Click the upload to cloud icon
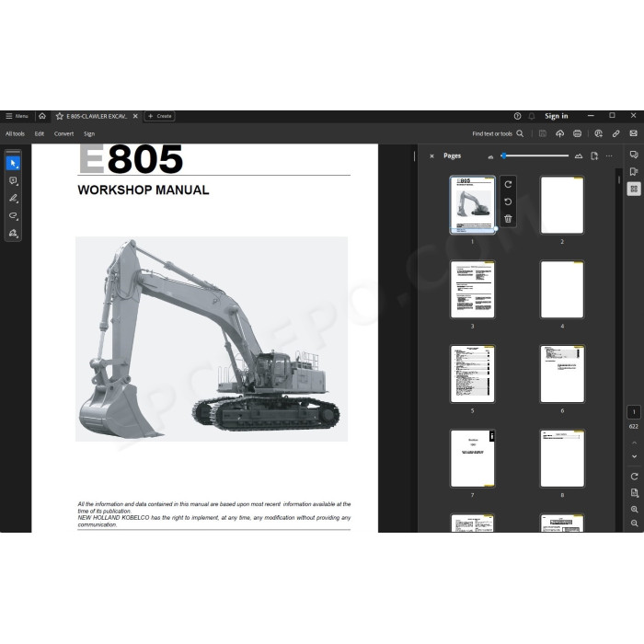644x644 pixels. click(x=559, y=133)
